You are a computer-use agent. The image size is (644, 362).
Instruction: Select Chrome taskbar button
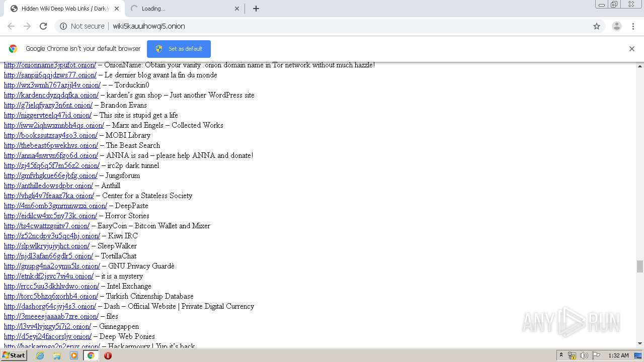(91, 355)
